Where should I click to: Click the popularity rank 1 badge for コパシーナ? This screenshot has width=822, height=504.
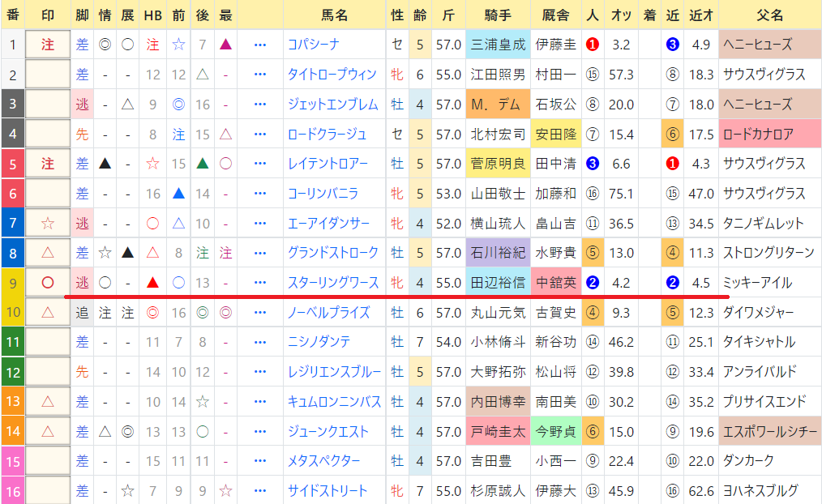(593, 45)
